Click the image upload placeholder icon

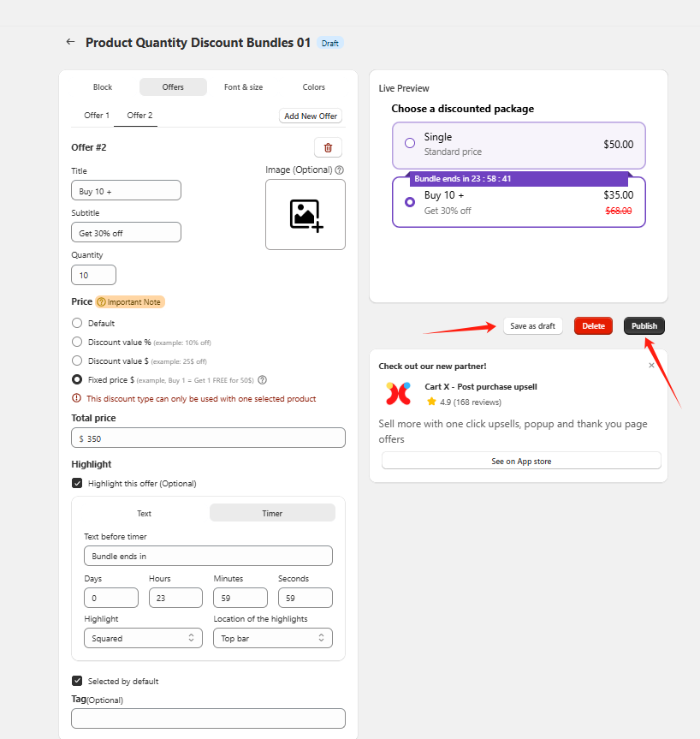(x=306, y=215)
